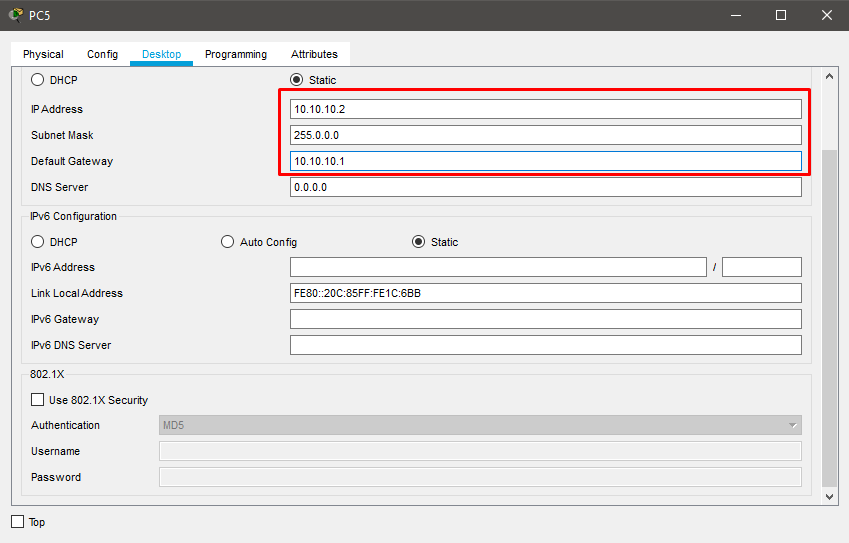Click the IPv6 Configuration group title
The width and height of the screenshot is (849, 543).
(x=73, y=217)
